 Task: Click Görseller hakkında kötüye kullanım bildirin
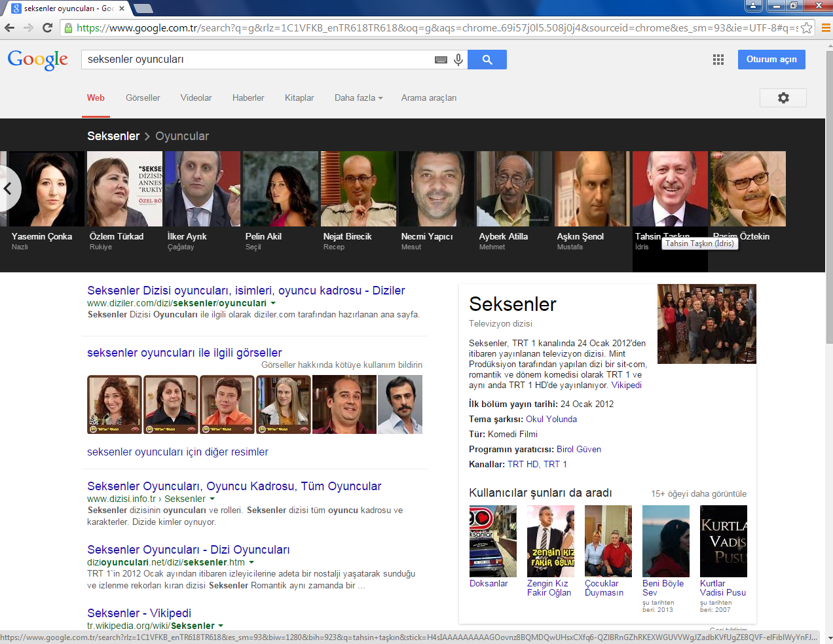pos(342,365)
